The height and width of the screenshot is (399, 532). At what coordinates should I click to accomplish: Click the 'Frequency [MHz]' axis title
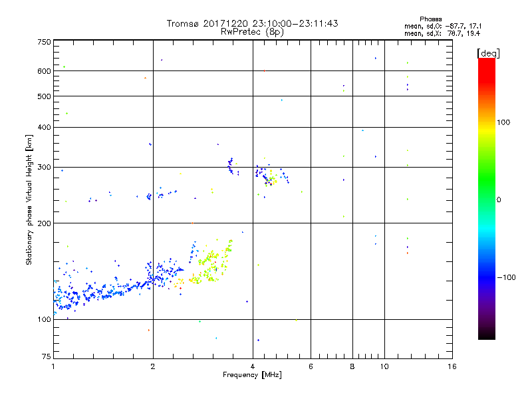point(252,375)
